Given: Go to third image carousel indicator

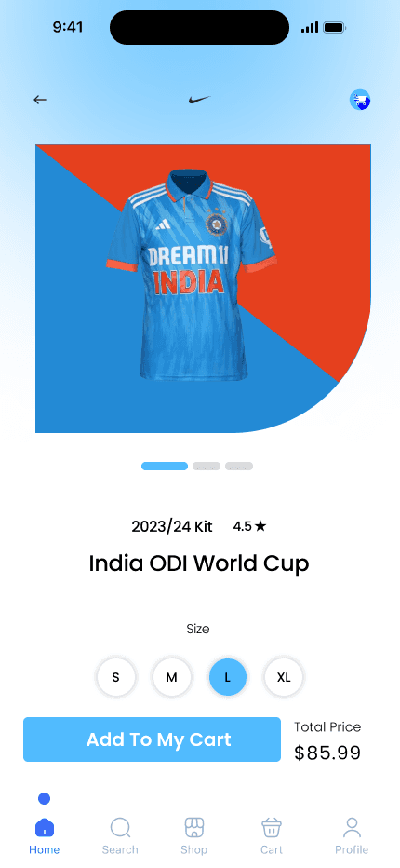Looking at the screenshot, I should [239, 466].
